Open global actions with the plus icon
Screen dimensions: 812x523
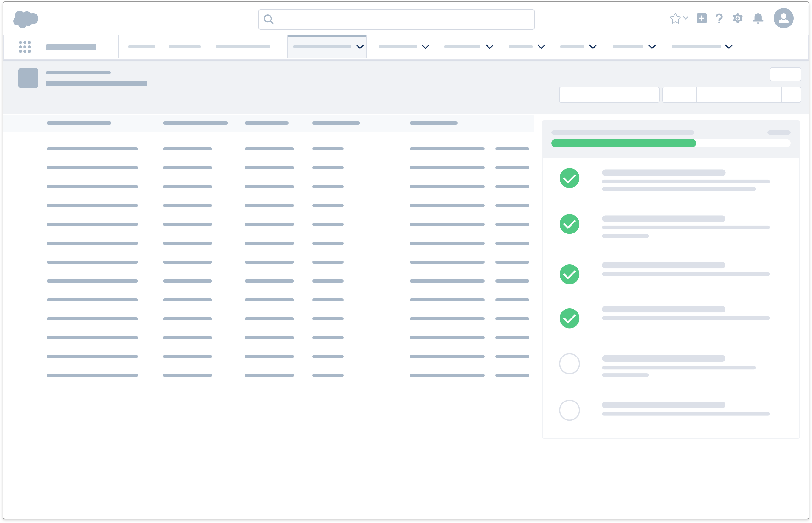click(702, 19)
